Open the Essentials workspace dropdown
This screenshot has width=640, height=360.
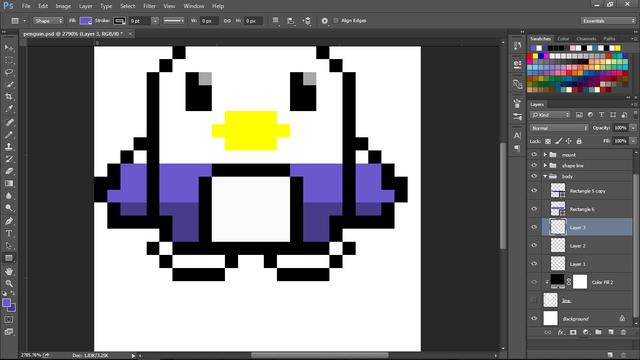[609, 21]
